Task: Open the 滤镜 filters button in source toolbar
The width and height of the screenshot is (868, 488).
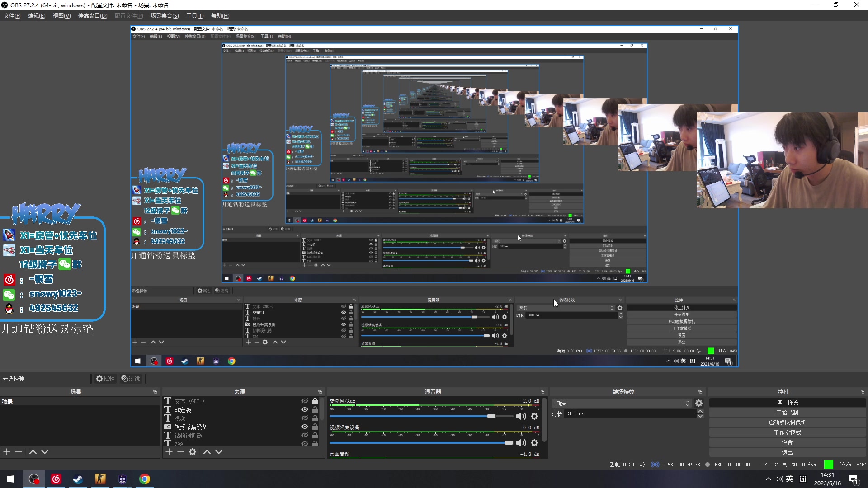Action: tap(131, 379)
